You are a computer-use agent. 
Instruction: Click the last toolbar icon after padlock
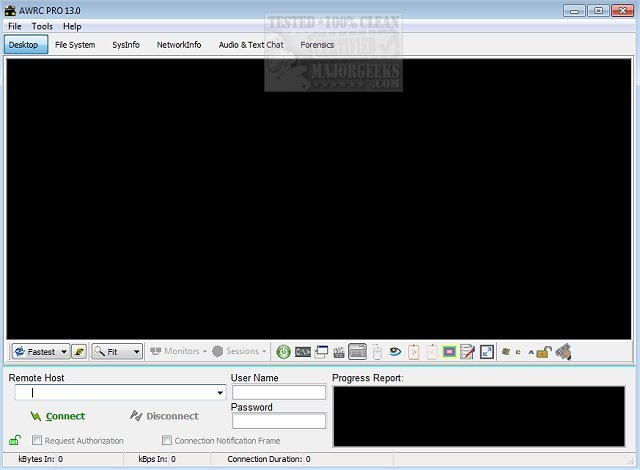[x=563, y=352]
